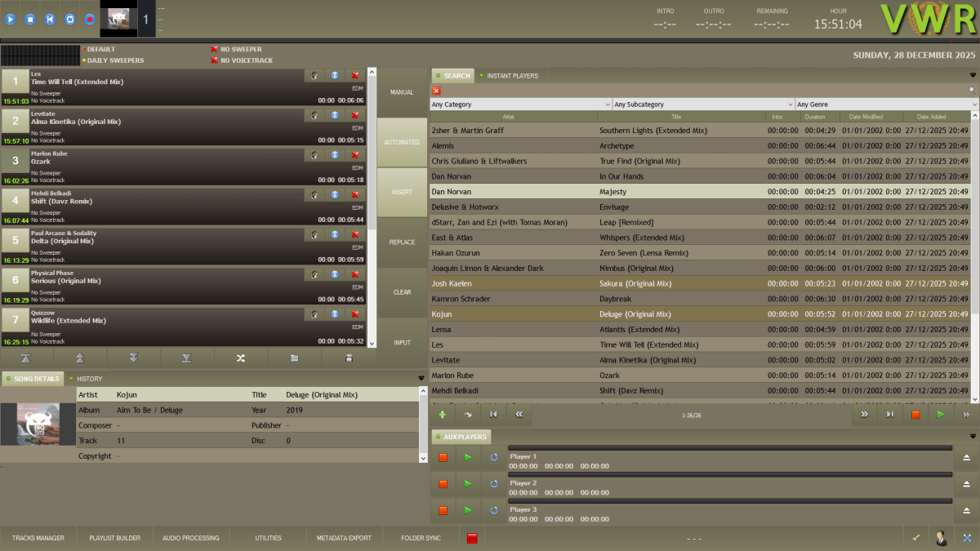Stop Player 1 in Aux Players
980x551 pixels.
[x=443, y=457]
